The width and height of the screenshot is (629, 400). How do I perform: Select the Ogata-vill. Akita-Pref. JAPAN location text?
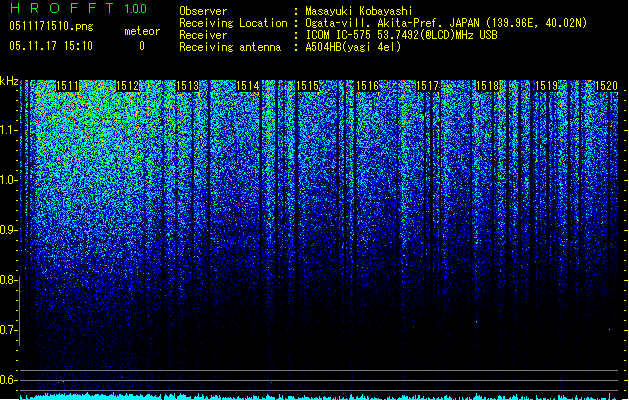click(446, 23)
